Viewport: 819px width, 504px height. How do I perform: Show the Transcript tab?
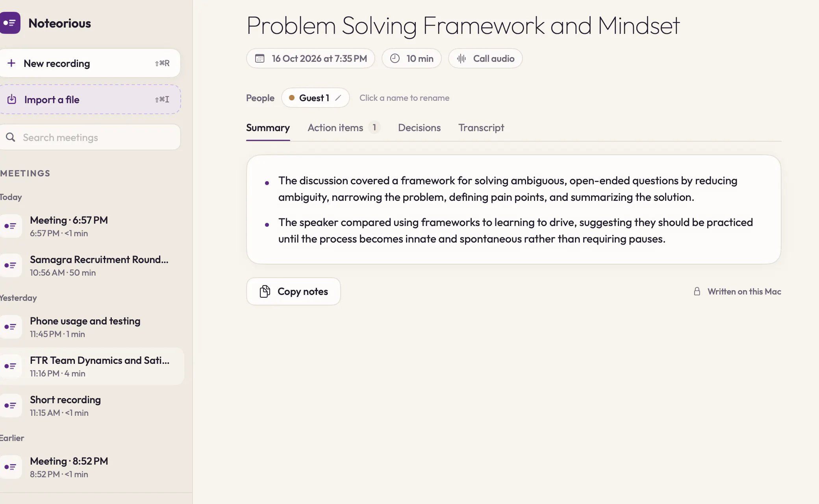(x=481, y=128)
